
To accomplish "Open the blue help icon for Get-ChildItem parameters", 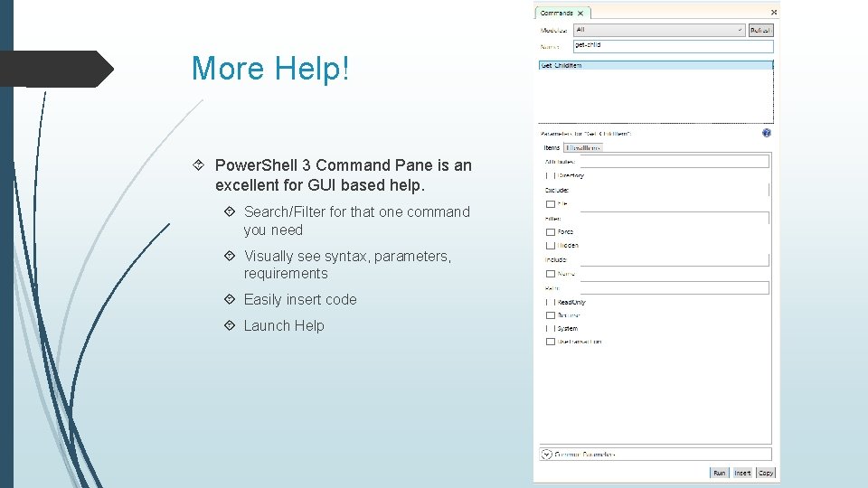I will 766,133.
